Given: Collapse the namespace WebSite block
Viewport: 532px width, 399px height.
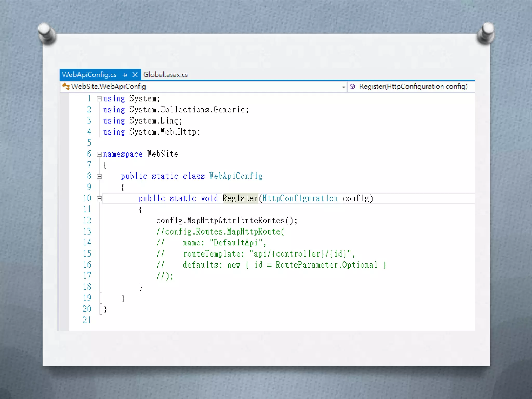Looking at the screenshot, I should (99, 154).
